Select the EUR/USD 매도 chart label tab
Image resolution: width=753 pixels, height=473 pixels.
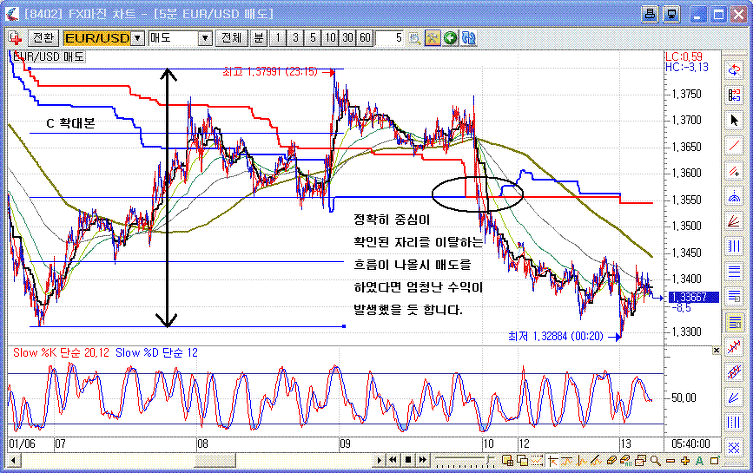point(47,57)
